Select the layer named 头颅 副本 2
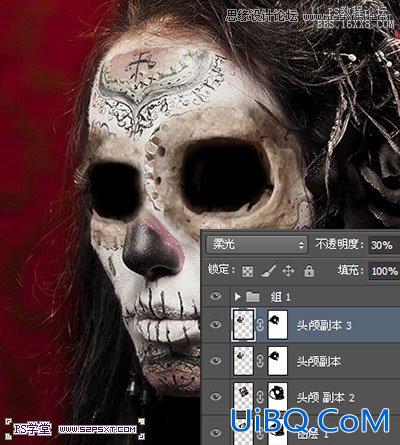 [325, 397]
